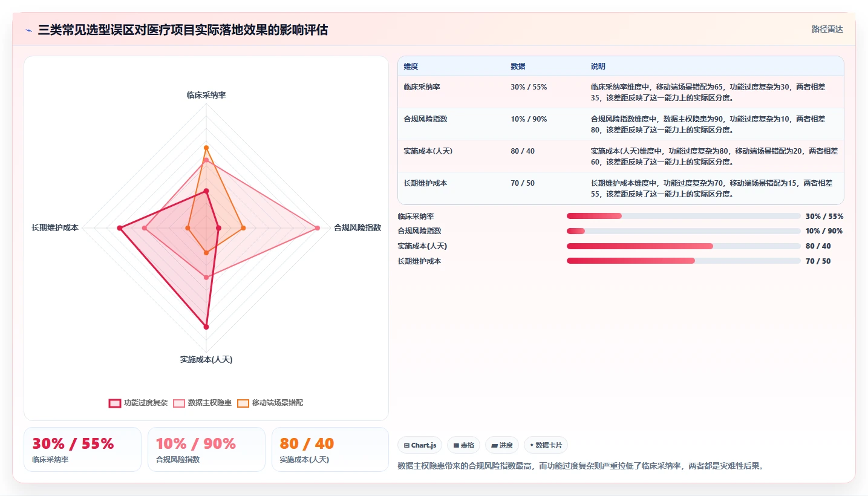
Task: Click the 进度 tag chip
Action: point(501,445)
